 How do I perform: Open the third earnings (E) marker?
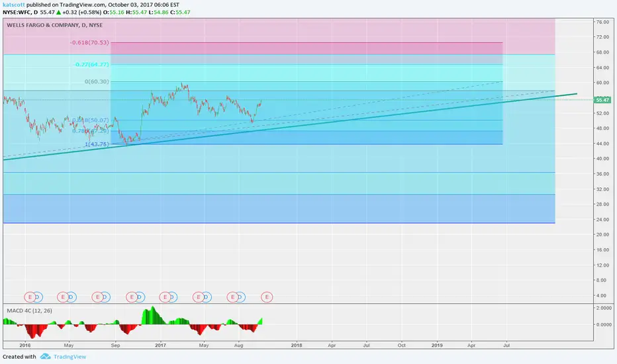[x=97, y=297]
